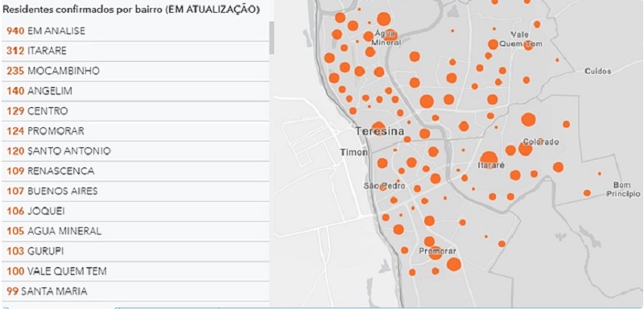Select SANTA MARIA at list bottom
This screenshot has width=644, height=309.
(135, 291)
